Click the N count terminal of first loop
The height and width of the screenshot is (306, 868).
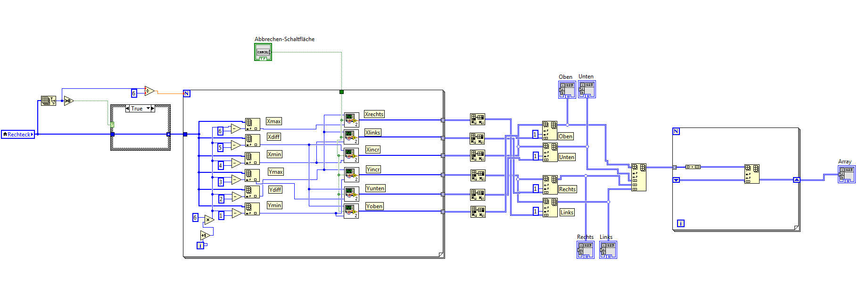pos(187,93)
